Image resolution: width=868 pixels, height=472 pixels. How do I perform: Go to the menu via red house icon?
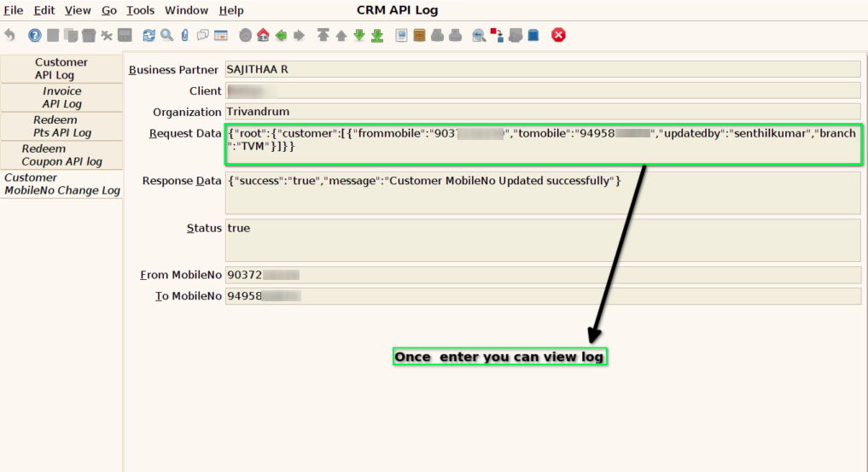pyautogui.click(x=263, y=35)
